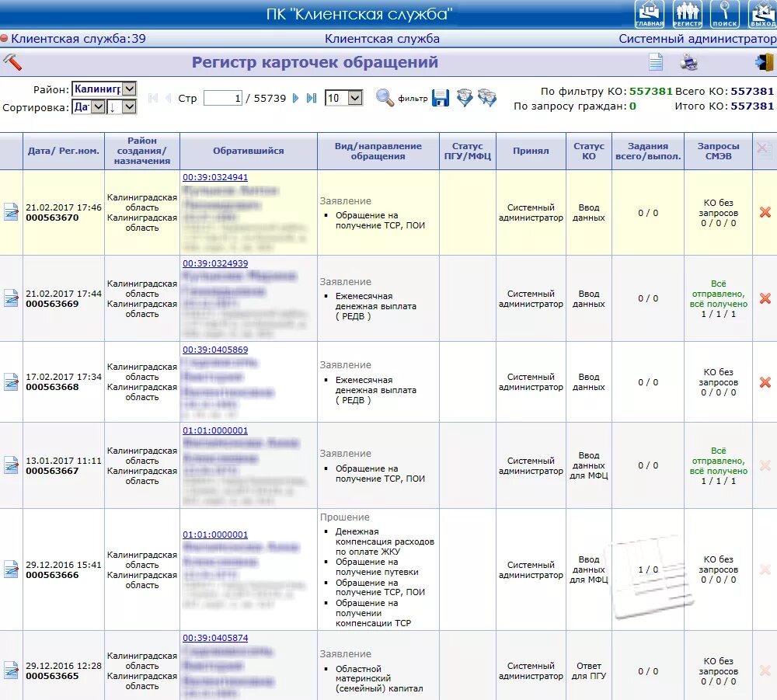Click the Запросы СМЭВ column header

pyautogui.click(x=718, y=151)
